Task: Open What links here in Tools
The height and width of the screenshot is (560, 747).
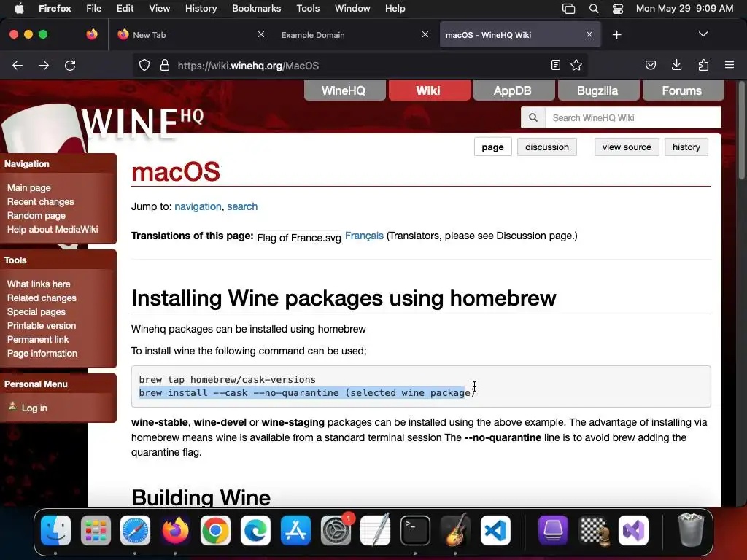Action: [39, 284]
